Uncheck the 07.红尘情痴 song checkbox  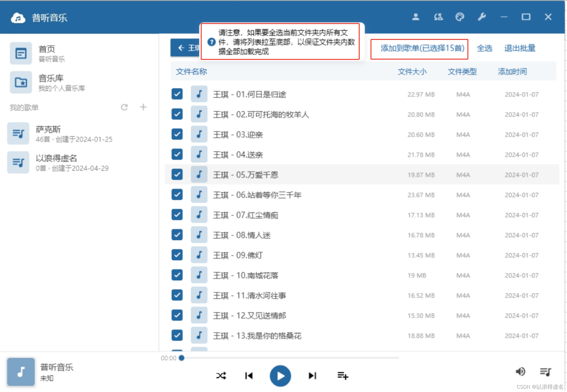coord(177,215)
